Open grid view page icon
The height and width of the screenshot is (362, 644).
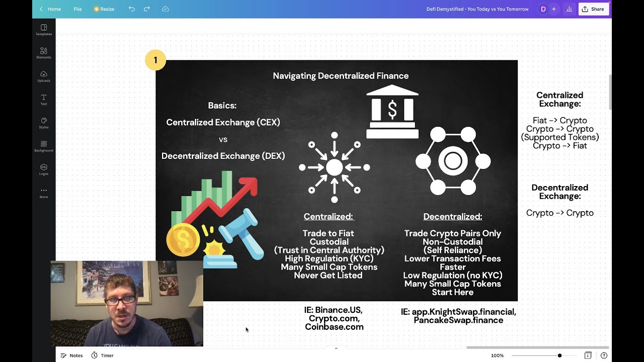[x=588, y=355]
